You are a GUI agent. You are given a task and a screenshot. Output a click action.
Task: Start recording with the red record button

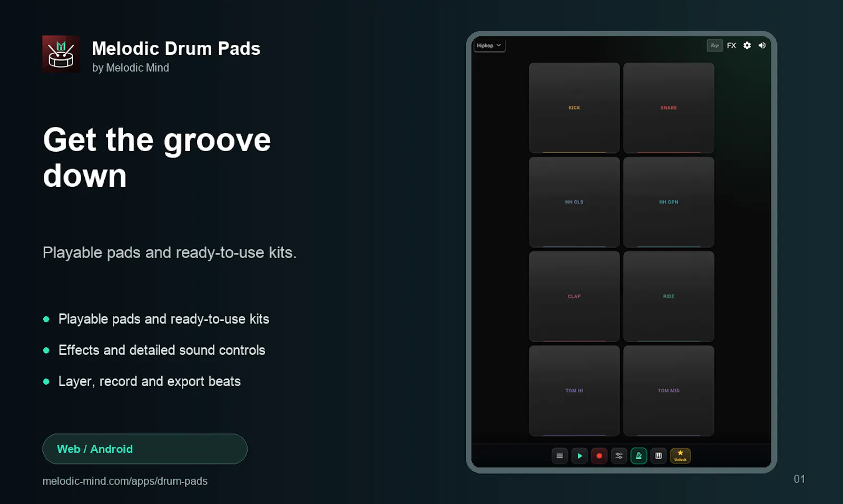click(x=599, y=456)
